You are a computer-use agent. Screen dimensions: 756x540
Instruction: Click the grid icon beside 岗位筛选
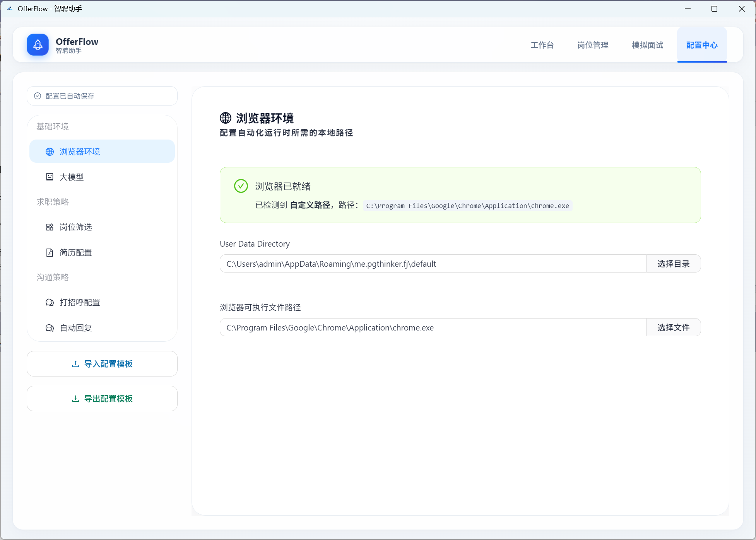[x=50, y=227]
